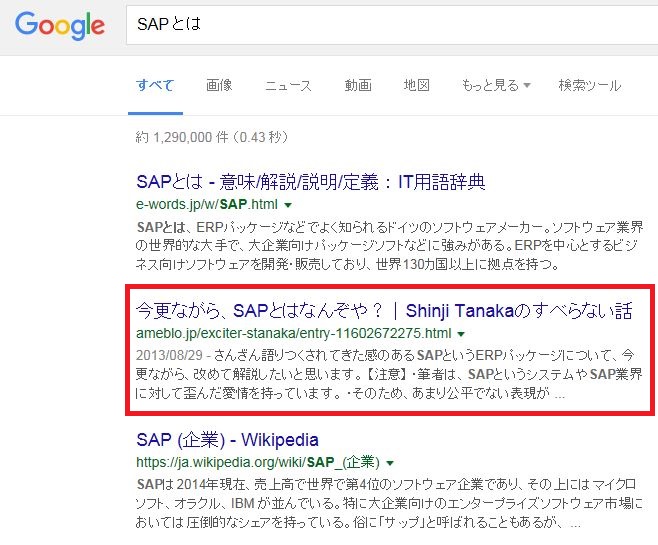658x545 pixels.
Task: Switch to the 画像 tab
Action: pos(219,85)
